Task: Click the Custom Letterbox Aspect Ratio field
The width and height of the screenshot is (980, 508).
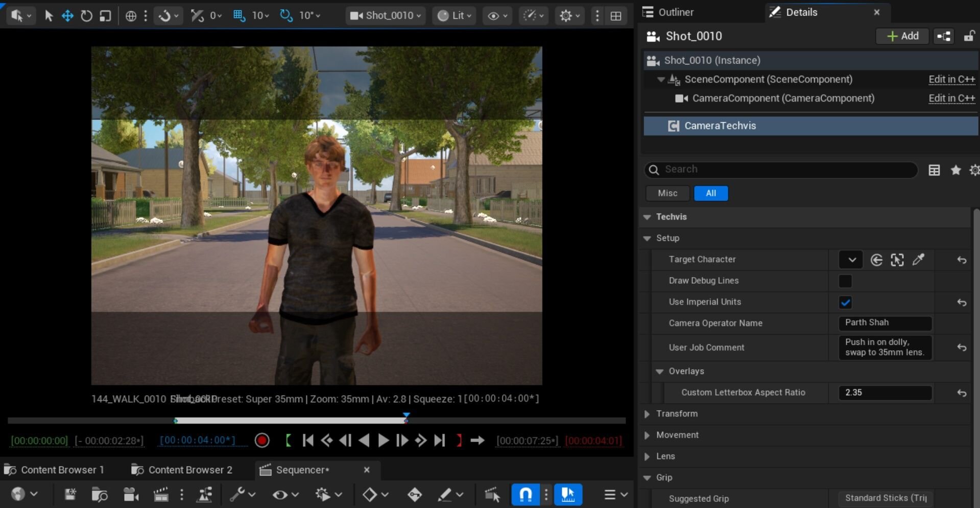Action: [x=885, y=392]
